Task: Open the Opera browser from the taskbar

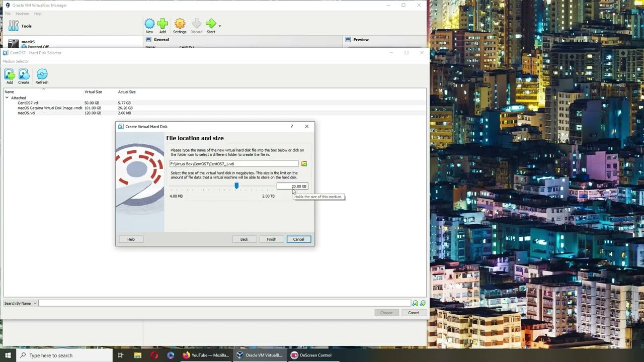Action: click(154, 355)
